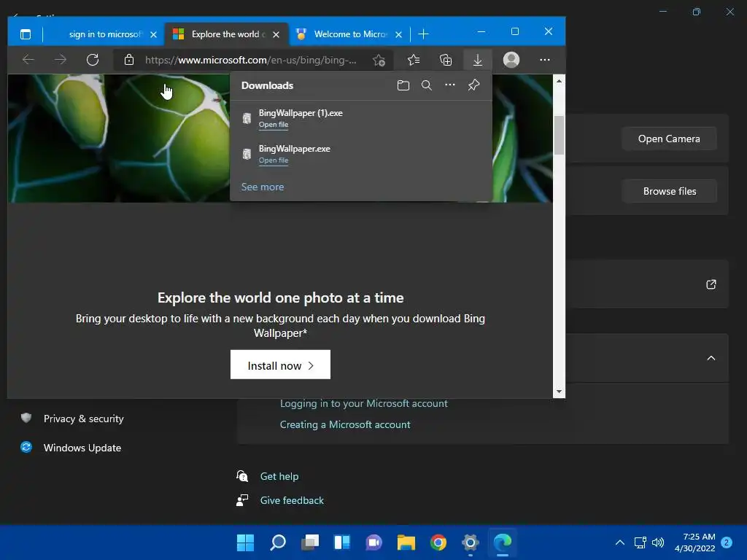Select Windows Update in Settings sidebar
This screenshot has height=560, width=747.
82,448
